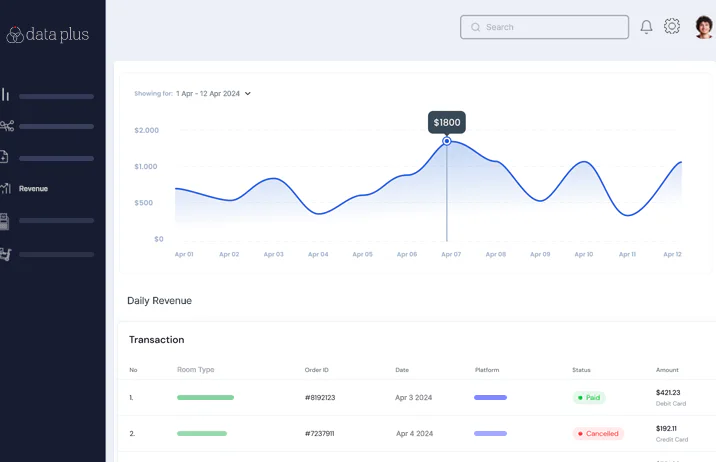Click room type bar in row 1
The height and width of the screenshot is (462, 716).
click(205, 398)
